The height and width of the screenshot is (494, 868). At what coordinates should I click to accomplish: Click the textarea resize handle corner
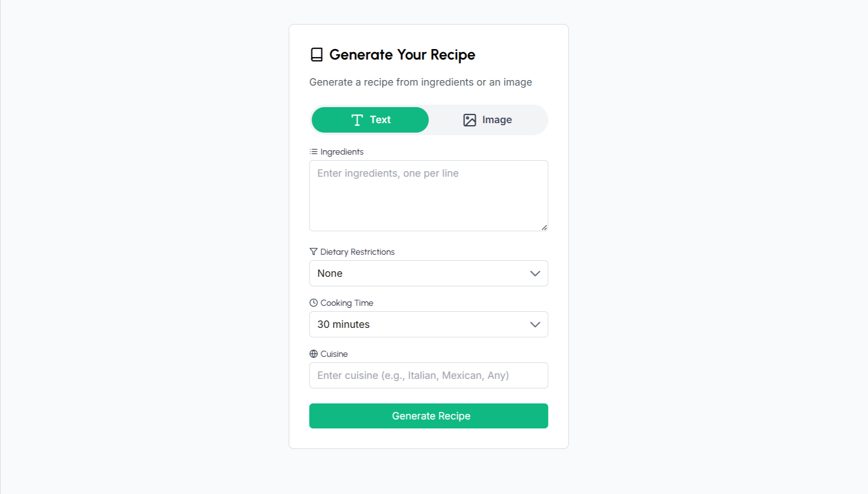pos(544,227)
